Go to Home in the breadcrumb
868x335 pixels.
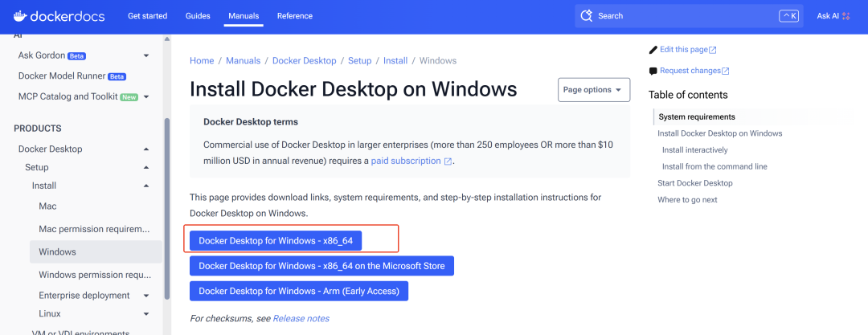(202, 61)
